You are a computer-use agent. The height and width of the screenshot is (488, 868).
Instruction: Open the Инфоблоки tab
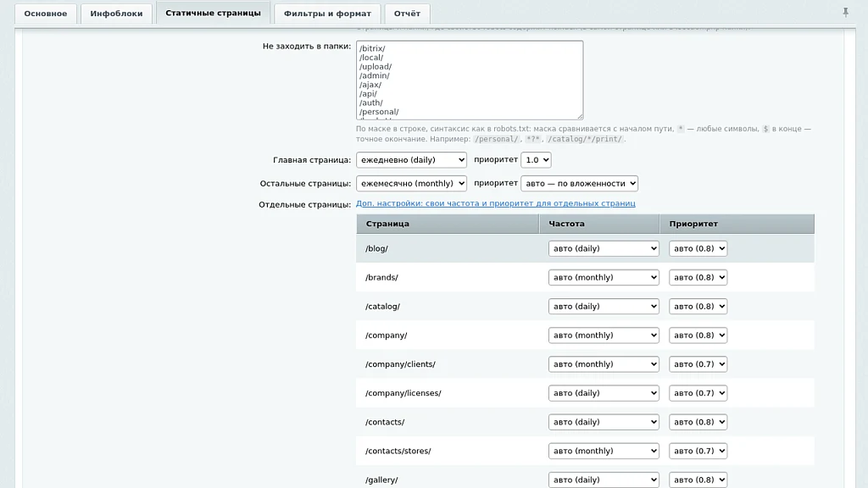pyautogui.click(x=116, y=14)
